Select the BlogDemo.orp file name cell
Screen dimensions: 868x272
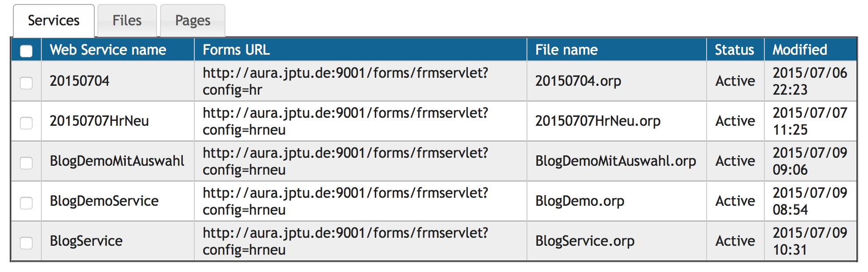click(x=580, y=201)
